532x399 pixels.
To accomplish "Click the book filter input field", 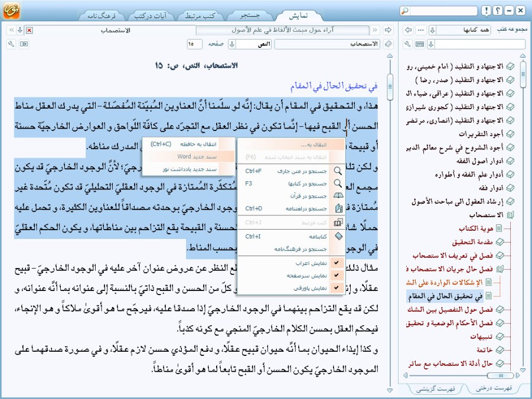I will coord(480,44).
